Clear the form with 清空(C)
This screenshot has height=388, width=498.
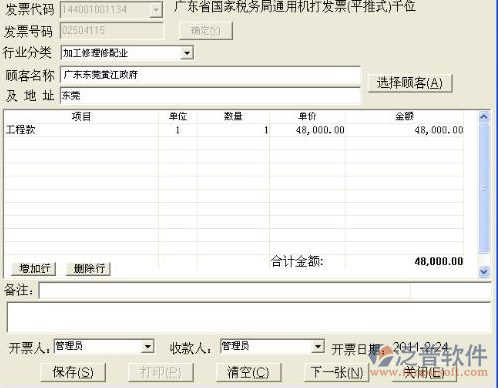[x=248, y=372]
